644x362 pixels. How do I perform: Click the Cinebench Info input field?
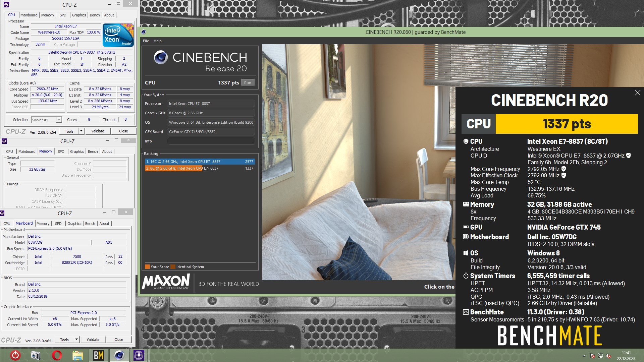coord(211,141)
